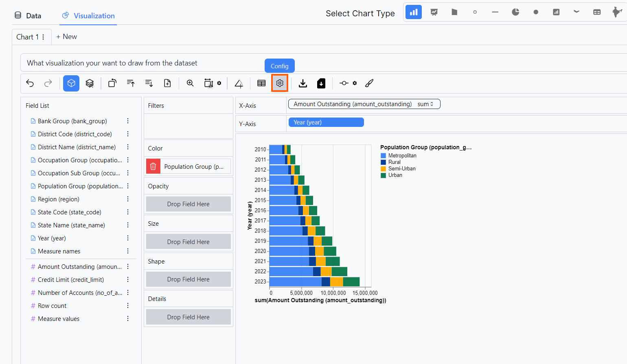Sort in ascending order

click(x=131, y=83)
